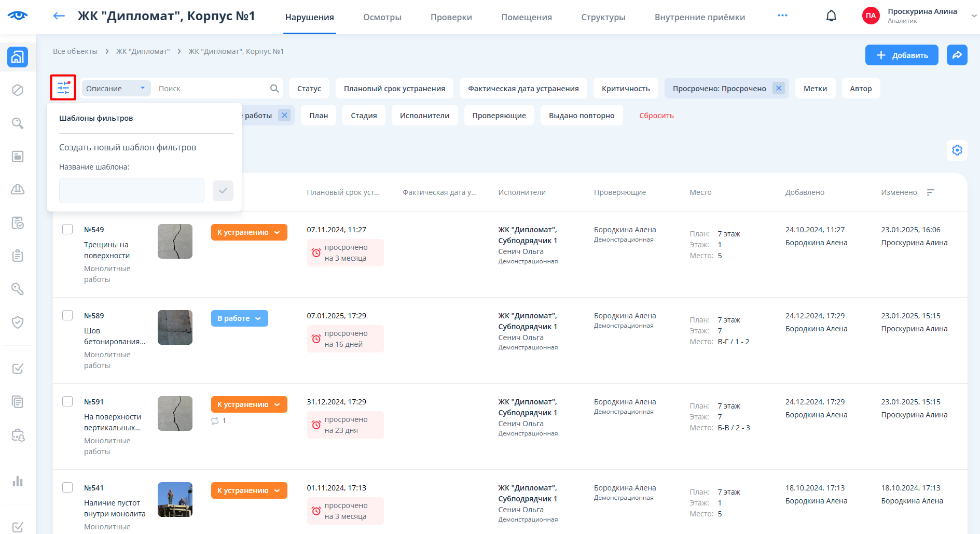Expand the Описание search-type dropdown
The image size is (980, 534).
pyautogui.click(x=115, y=89)
